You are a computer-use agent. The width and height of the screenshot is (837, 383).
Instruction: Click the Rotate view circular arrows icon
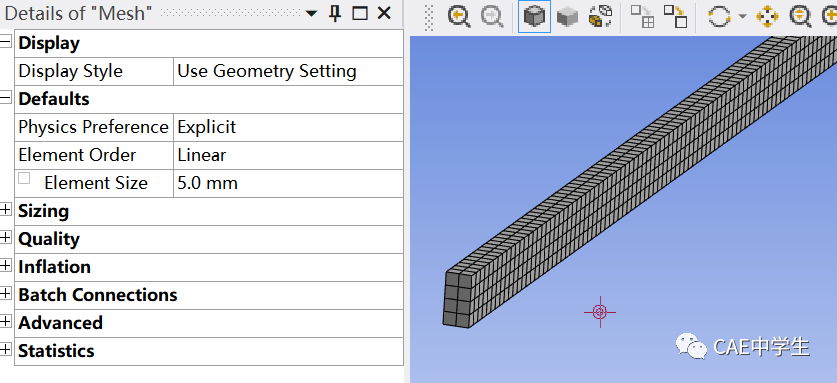[x=719, y=17]
